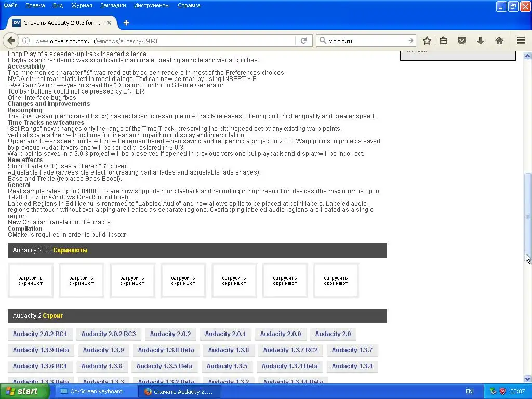This screenshot has height=399, width=532.
Task: Bookmark this page with the star icon
Action: (427, 41)
